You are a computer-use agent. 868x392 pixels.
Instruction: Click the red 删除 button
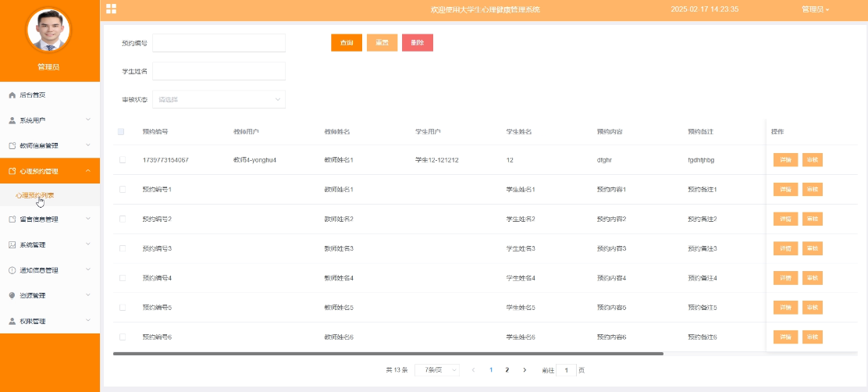[418, 43]
